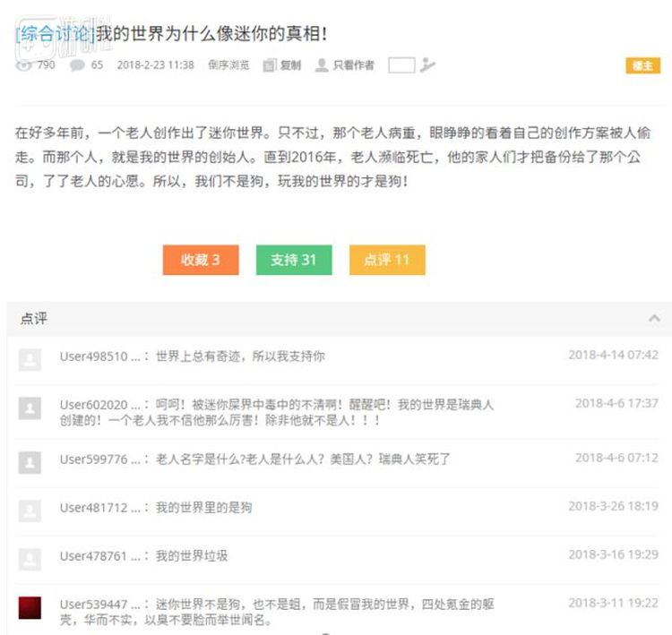Viewport: 672px width, 635px height.
Task: Click the 点评 section header label
Action: pyautogui.click(x=34, y=319)
